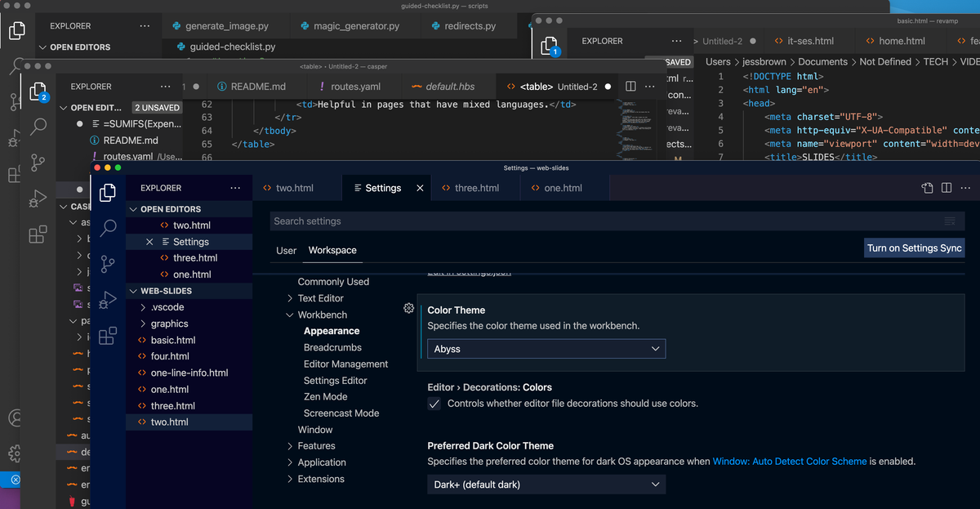Screen dimensions: 980x509
Task: Click Turn on Settings Sync button
Action: tap(915, 248)
